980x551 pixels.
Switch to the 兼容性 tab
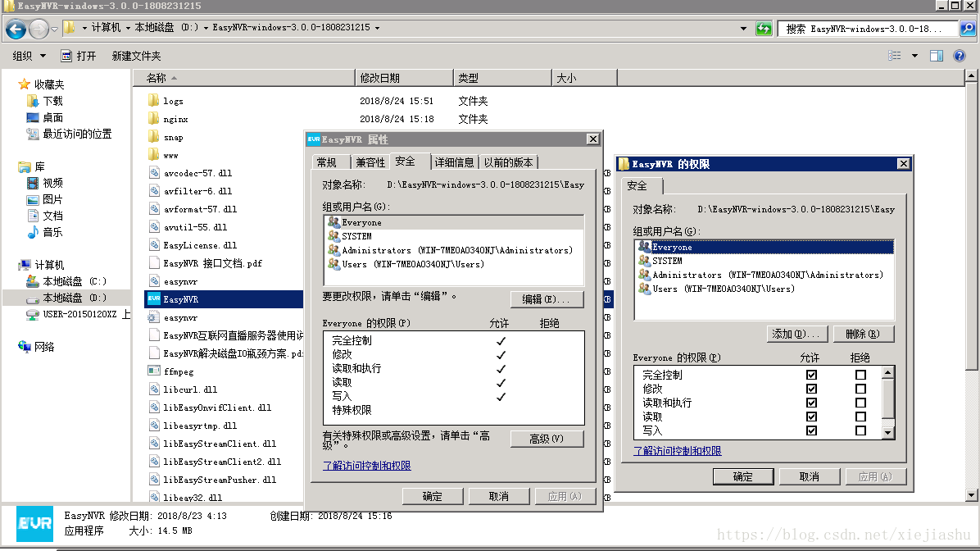370,162
